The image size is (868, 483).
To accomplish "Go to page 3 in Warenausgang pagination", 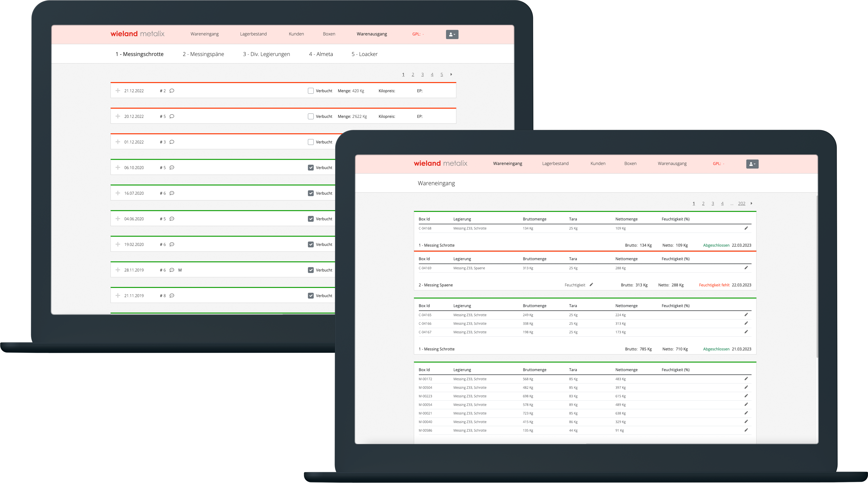I will tap(422, 74).
